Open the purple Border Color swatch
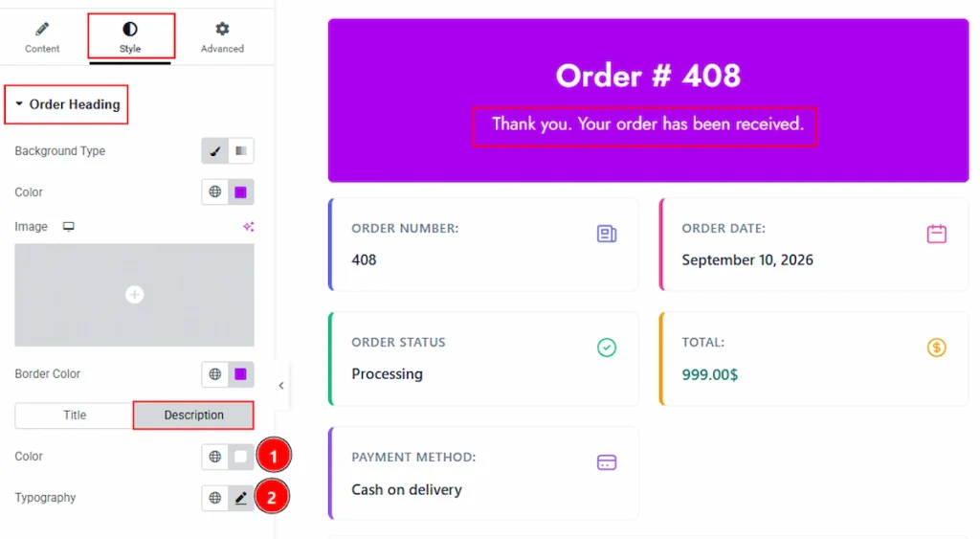Viewport: 980px width, 539px height. (240, 374)
